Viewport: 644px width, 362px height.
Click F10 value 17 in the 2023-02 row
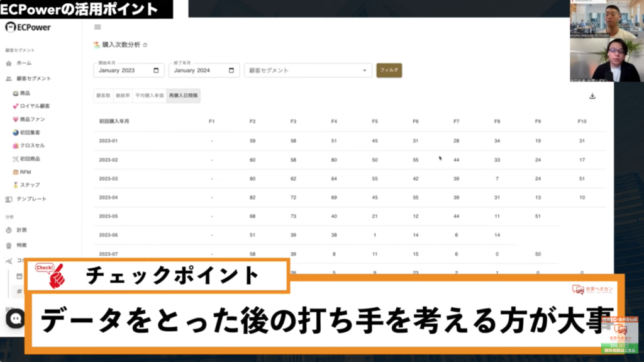click(582, 160)
